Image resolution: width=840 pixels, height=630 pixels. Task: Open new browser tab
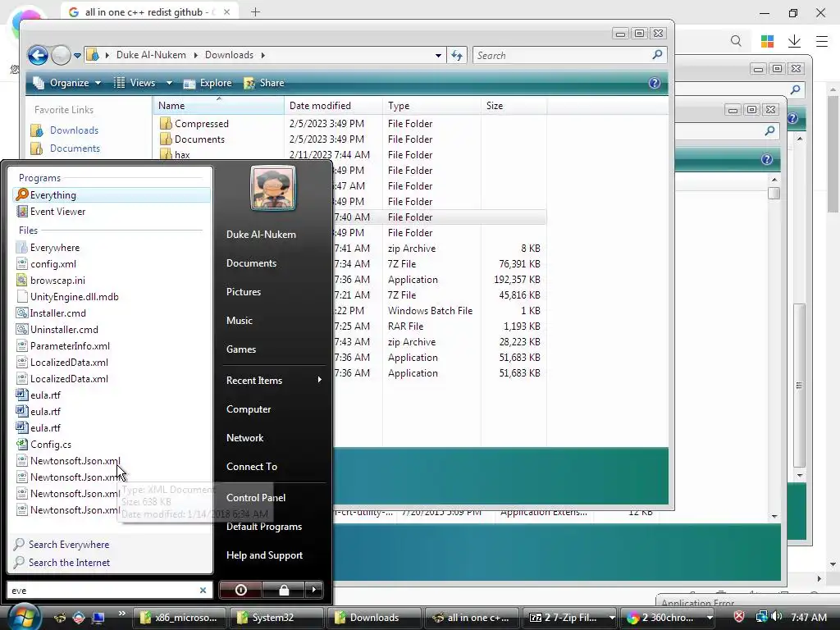click(256, 11)
